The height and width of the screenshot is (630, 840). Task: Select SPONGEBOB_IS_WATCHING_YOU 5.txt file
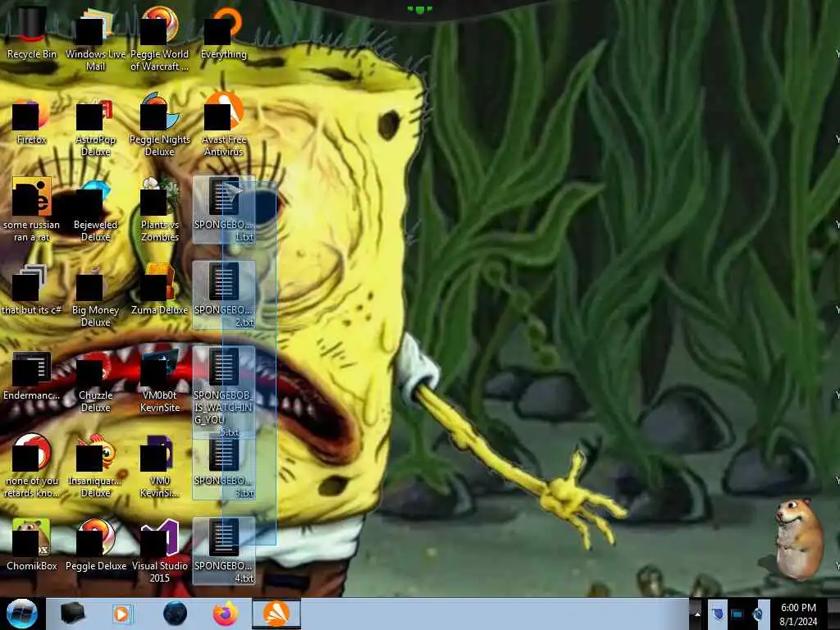click(x=223, y=392)
